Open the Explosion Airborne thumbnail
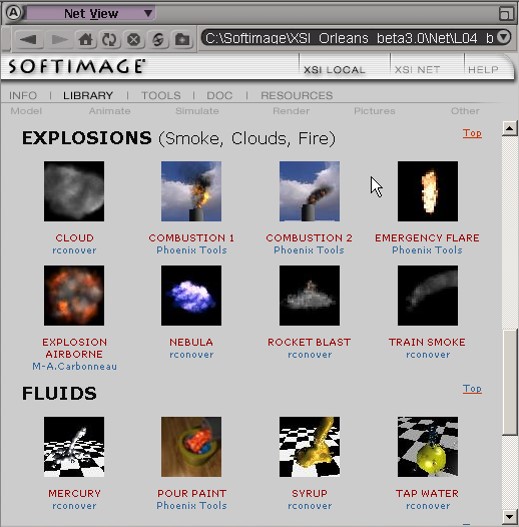Screen dimensions: 519x527 [x=74, y=295]
